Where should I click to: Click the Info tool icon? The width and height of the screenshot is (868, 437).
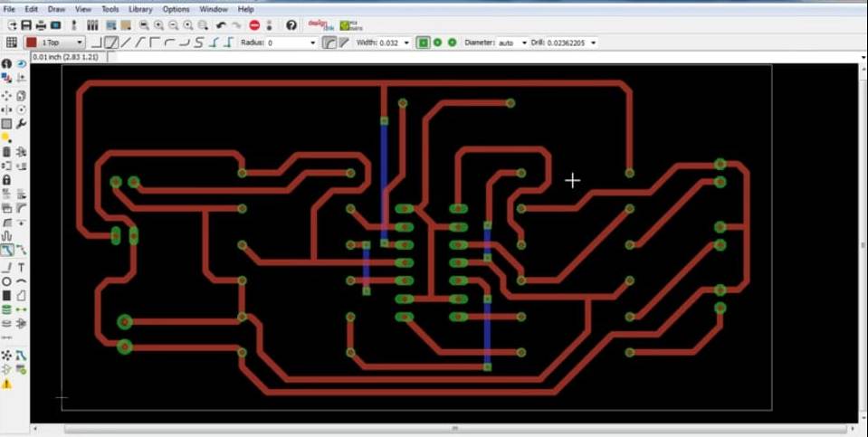6,63
